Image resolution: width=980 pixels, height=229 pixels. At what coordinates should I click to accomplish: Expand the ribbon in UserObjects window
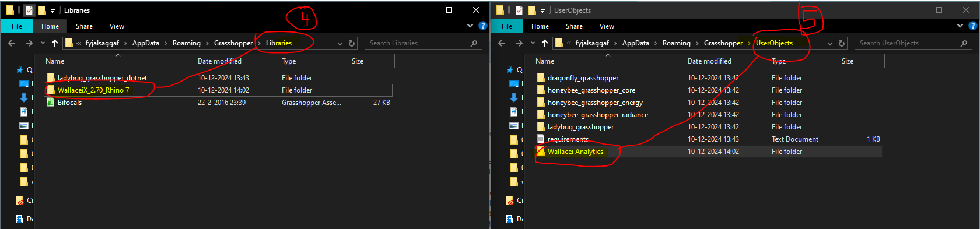[x=960, y=26]
